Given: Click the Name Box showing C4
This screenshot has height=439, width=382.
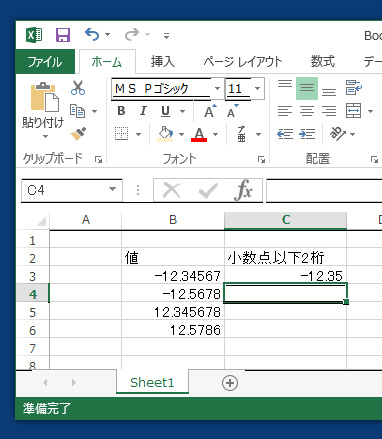Looking at the screenshot, I should click(65, 190).
